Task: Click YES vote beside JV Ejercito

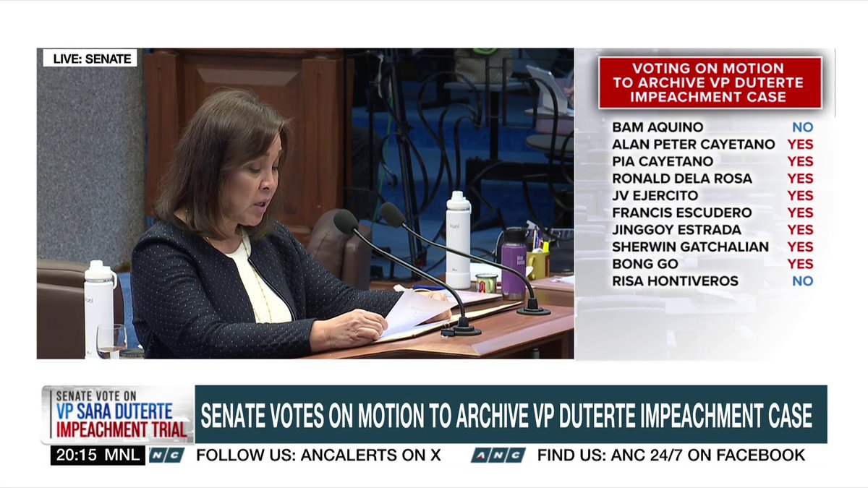Action: pos(801,195)
